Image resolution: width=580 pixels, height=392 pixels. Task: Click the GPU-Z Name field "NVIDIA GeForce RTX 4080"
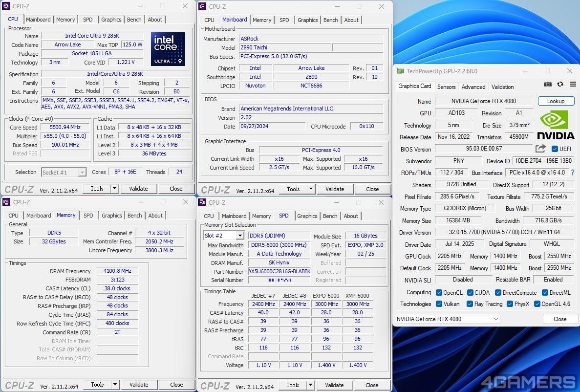coord(483,101)
